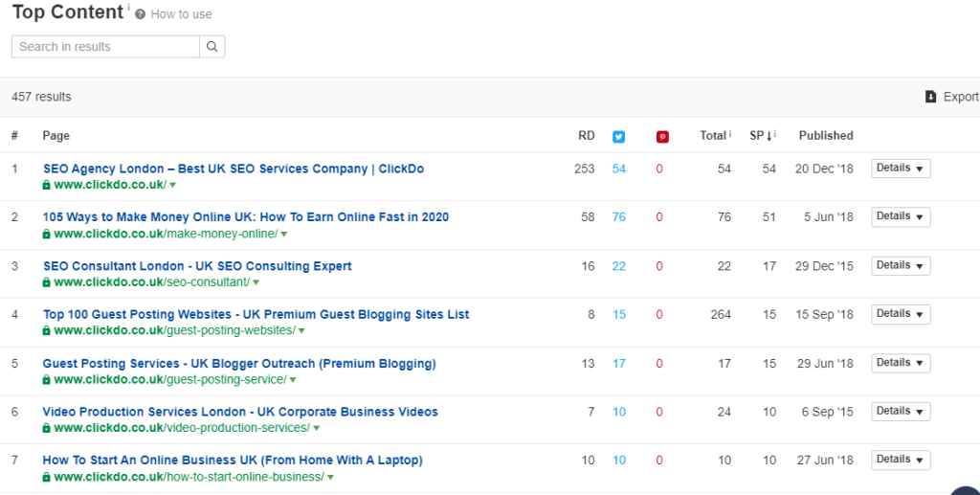Open Guest Posting Services title link

coord(239,363)
